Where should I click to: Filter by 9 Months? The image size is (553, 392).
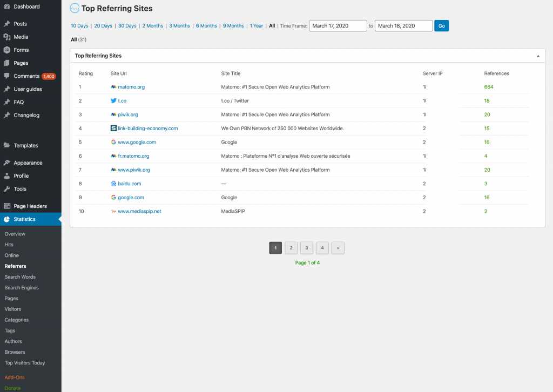click(233, 26)
